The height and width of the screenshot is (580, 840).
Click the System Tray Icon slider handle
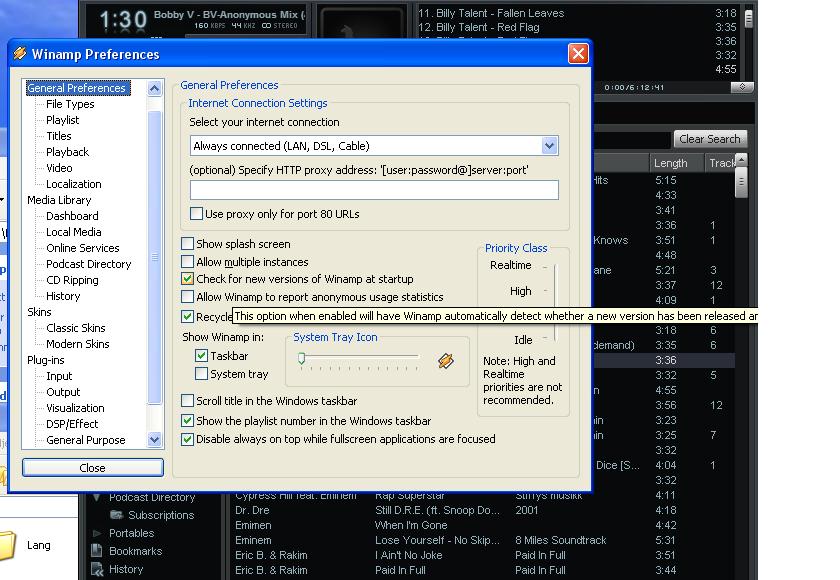tap(302, 358)
